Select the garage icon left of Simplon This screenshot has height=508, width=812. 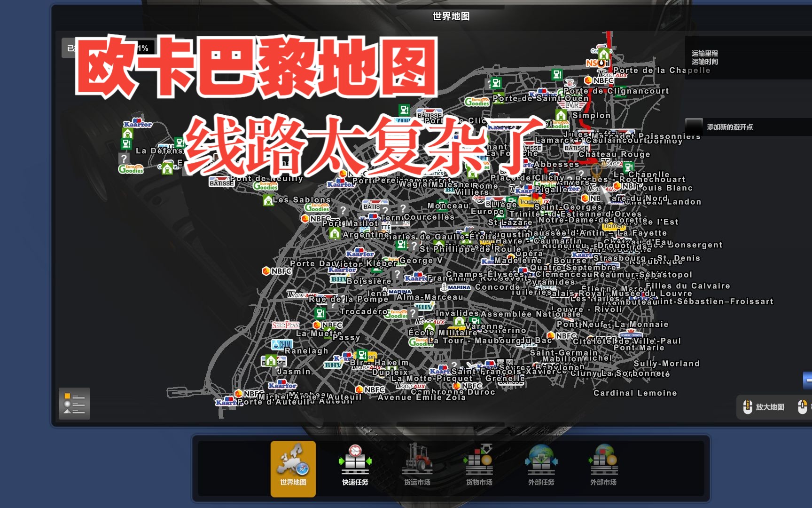point(561,115)
